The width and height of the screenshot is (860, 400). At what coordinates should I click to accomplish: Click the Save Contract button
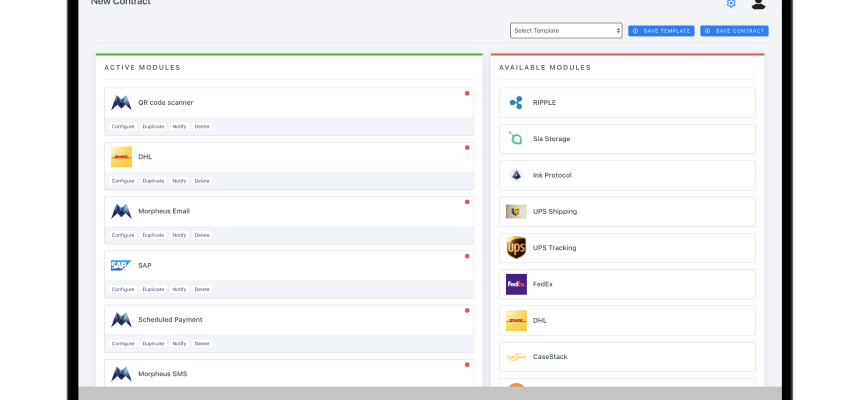click(x=734, y=31)
